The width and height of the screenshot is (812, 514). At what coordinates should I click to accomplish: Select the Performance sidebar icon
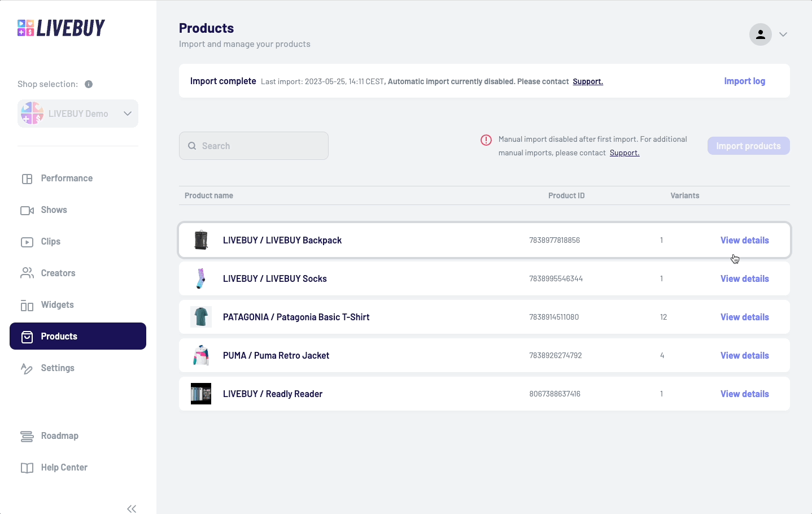pos(27,178)
